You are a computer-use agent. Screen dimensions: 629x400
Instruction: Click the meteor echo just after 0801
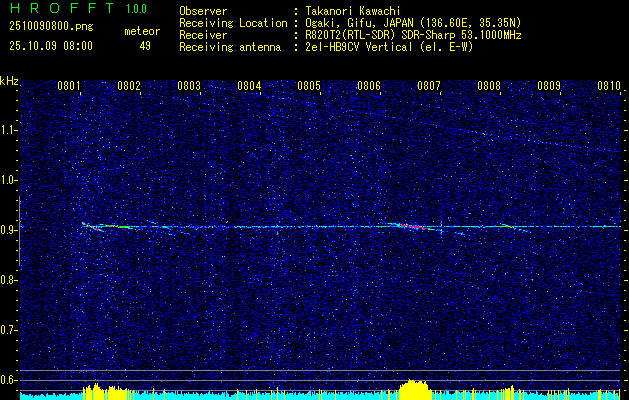coord(93,227)
